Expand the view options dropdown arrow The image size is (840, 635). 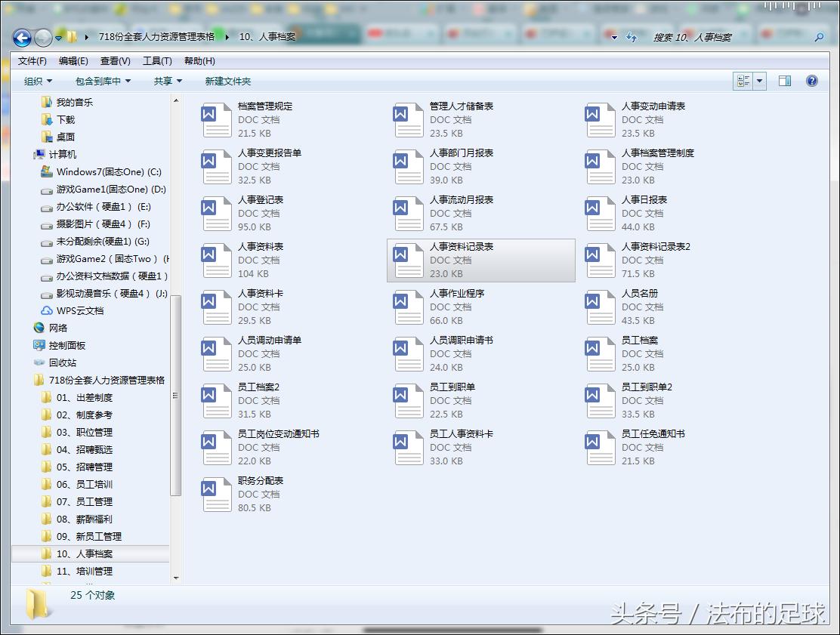(x=760, y=81)
